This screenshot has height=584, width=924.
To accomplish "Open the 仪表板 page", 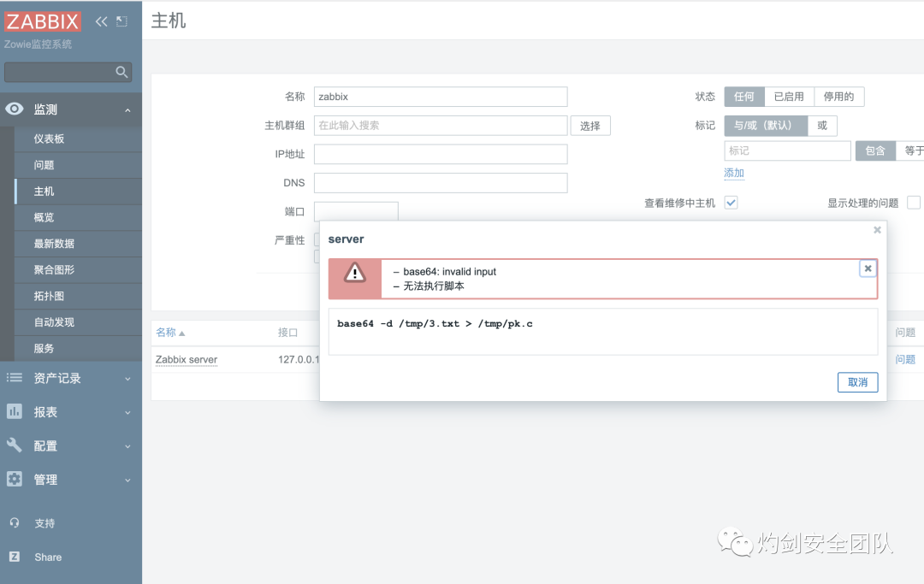I will click(x=78, y=139).
